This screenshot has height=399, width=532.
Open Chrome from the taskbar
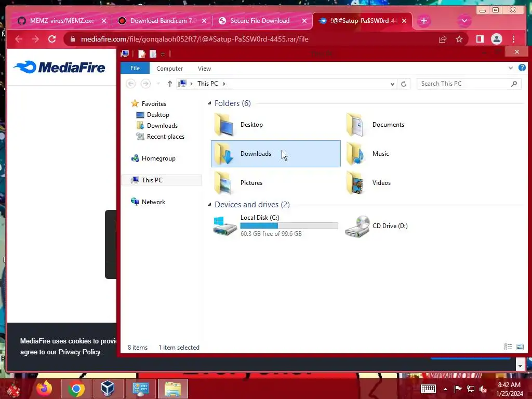76,389
